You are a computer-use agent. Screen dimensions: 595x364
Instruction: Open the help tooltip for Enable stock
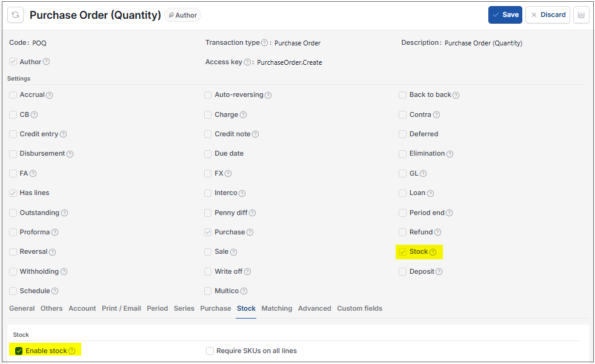point(71,351)
